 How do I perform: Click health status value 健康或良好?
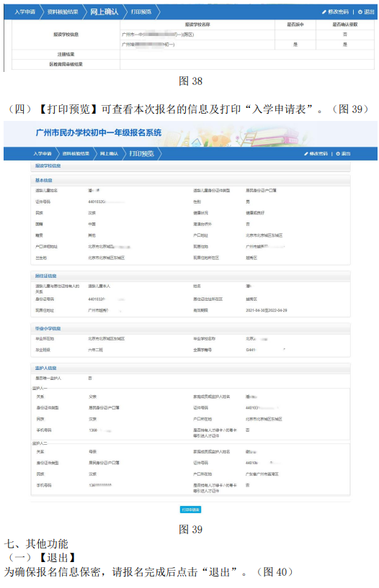255,213
